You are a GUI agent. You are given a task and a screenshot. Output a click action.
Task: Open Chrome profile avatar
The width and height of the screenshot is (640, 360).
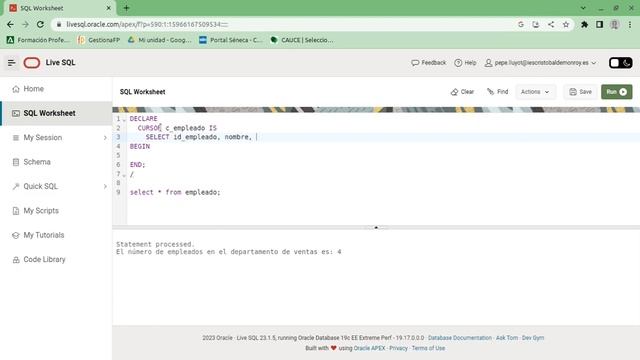click(614, 24)
